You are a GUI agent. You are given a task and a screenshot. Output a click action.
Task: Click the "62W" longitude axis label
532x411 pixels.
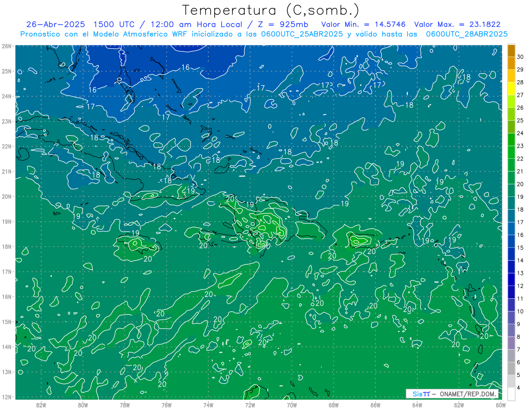[459, 405]
